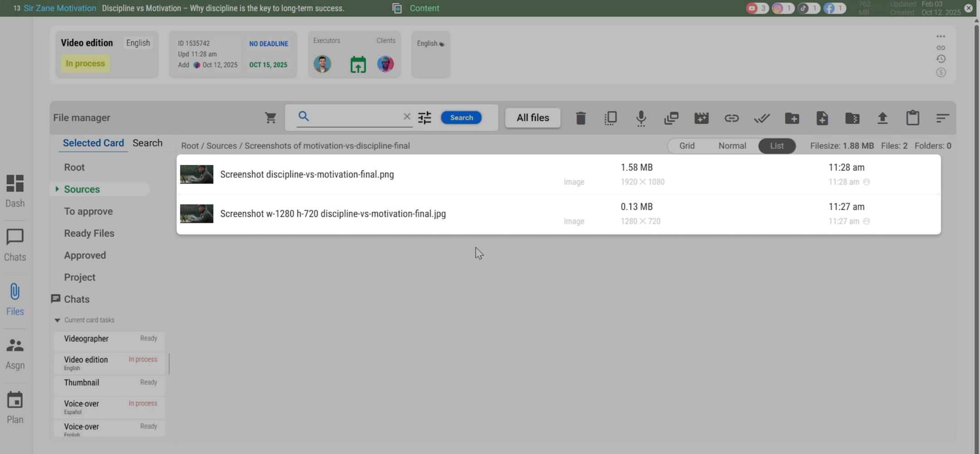The height and width of the screenshot is (454, 980).
Task: Open the shopping cart icon
Action: [x=270, y=118]
